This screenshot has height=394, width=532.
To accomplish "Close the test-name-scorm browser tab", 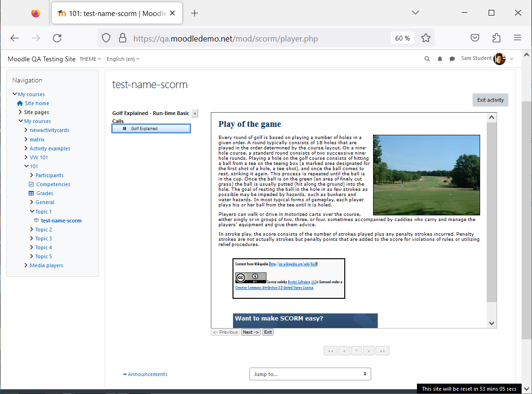I will pos(172,13).
